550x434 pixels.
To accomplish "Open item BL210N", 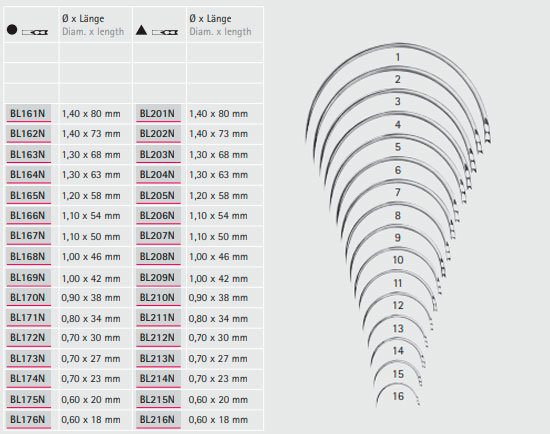I will 158,298.
